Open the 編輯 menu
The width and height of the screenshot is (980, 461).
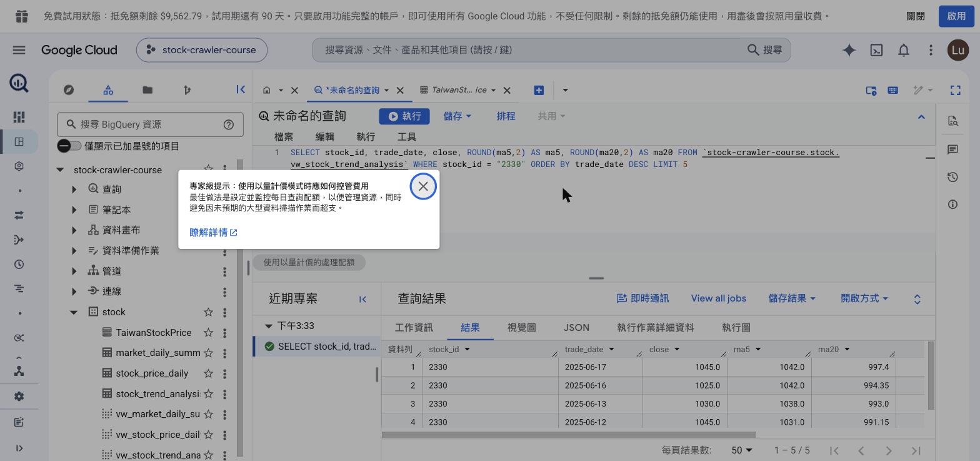(325, 137)
